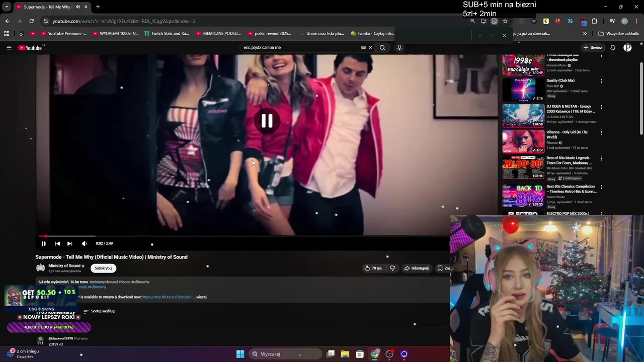Open the tab search dropdown arrow

pos(7,7)
